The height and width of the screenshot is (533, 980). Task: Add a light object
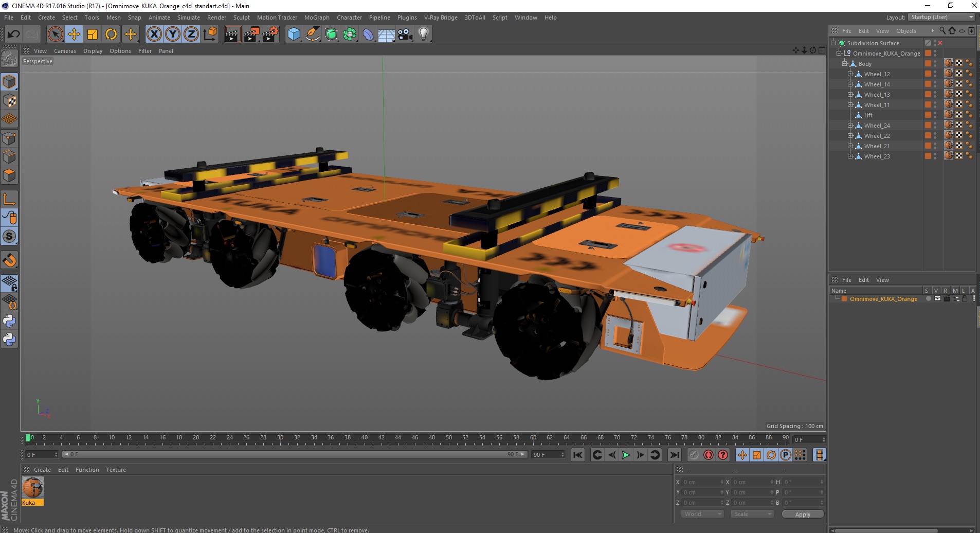pyautogui.click(x=424, y=34)
